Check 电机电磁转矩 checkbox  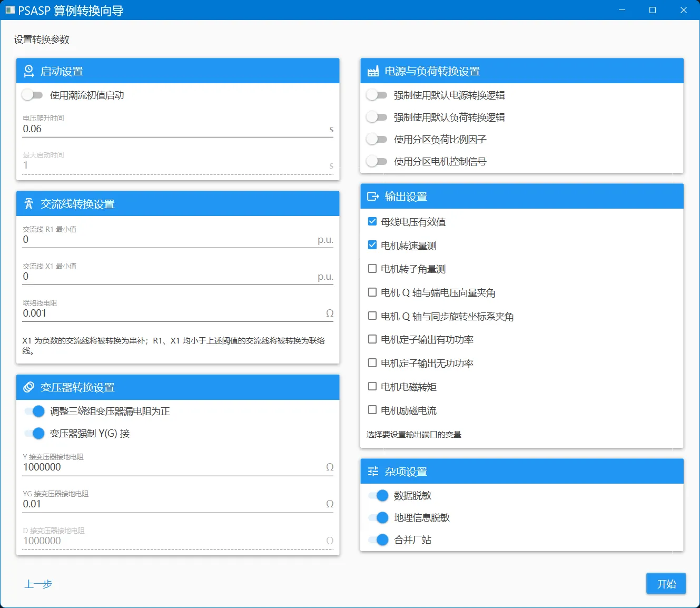(x=372, y=387)
